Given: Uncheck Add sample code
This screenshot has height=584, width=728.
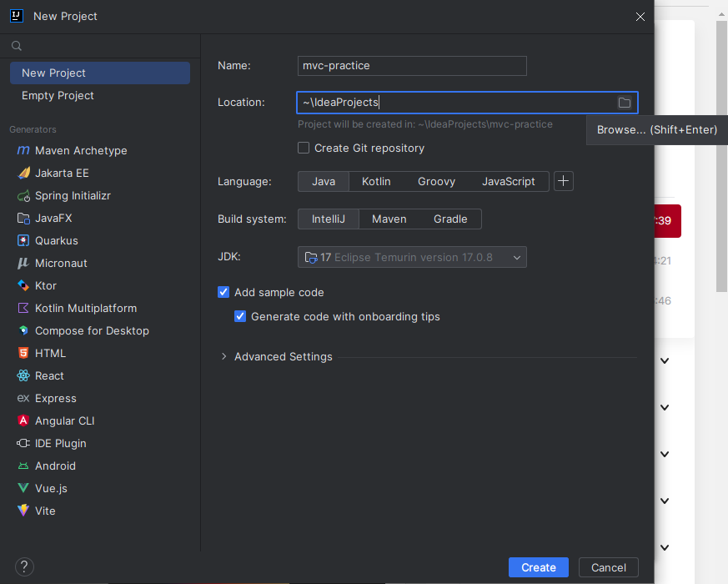Looking at the screenshot, I should coord(223,292).
